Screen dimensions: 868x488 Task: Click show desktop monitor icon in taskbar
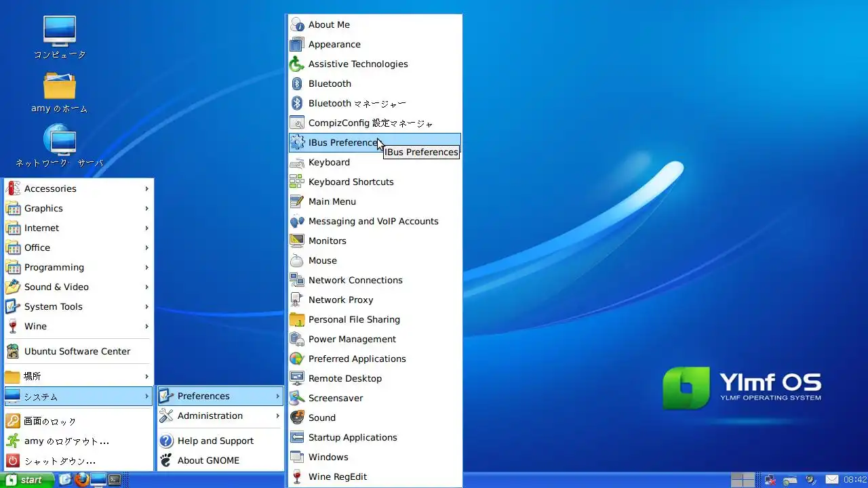pos(98,480)
